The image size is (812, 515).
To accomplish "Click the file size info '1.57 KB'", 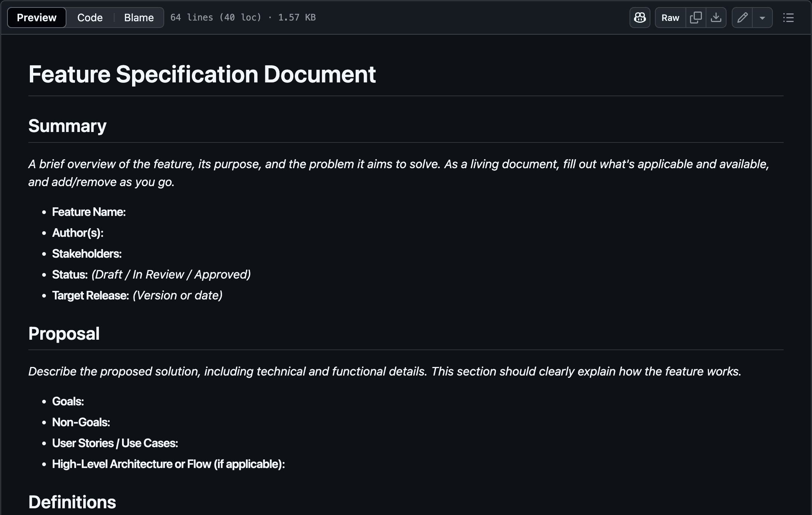I will [297, 18].
